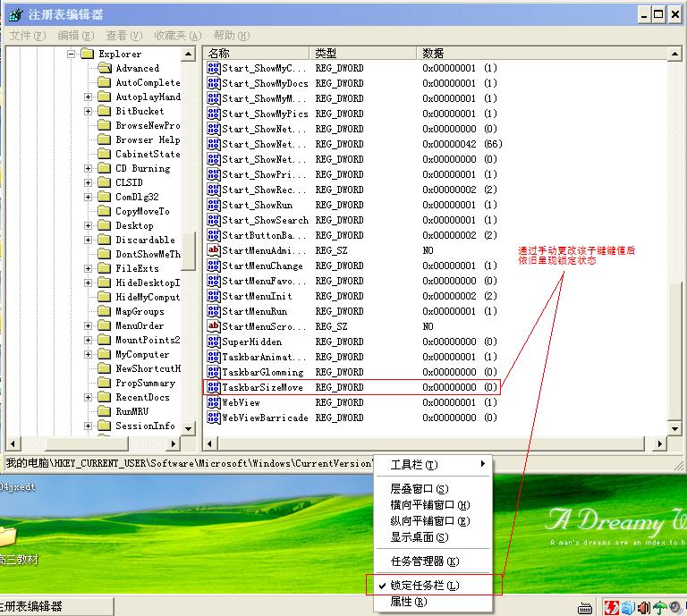The image size is (687, 616).
Task: Click the 数据 column header
Action: (542, 54)
